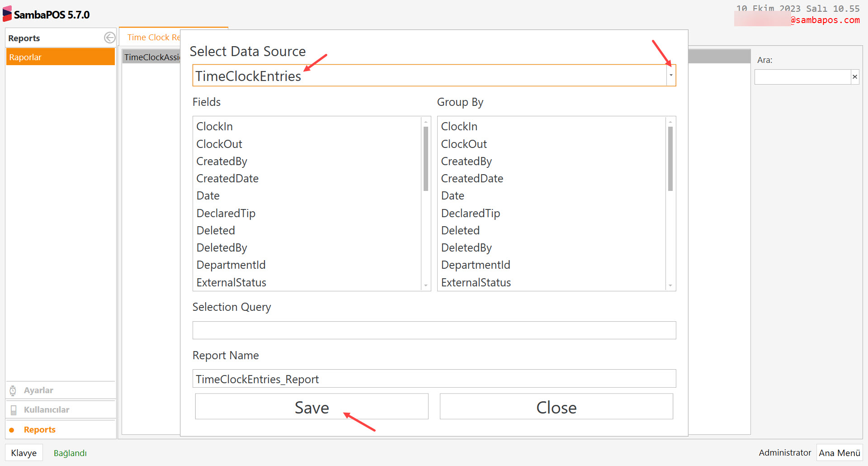Clear the Ara search box with X
This screenshot has height=466, width=868.
(x=854, y=77)
